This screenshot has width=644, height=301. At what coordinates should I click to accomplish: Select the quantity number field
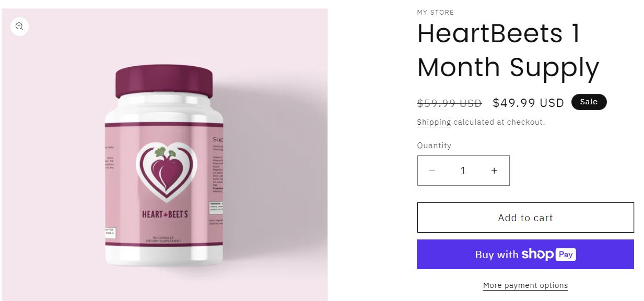point(463,171)
